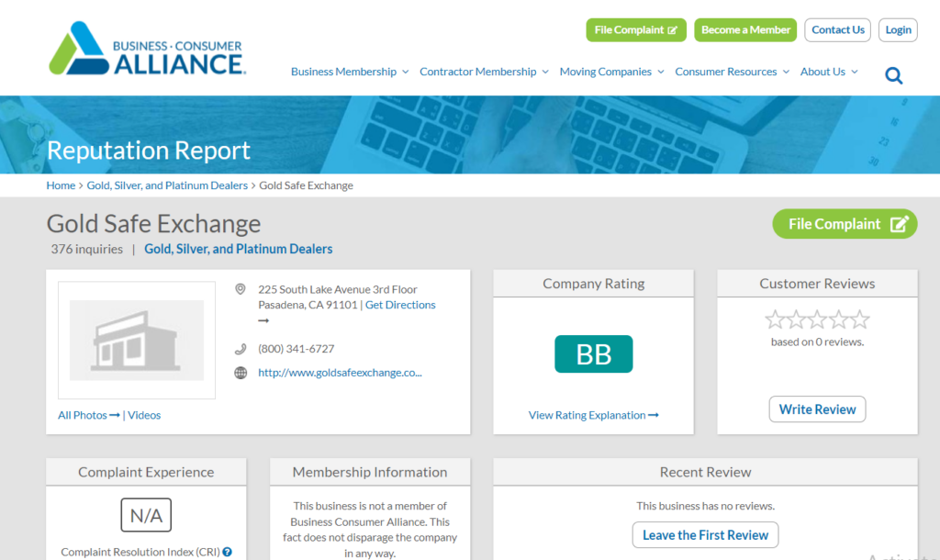
Task: Go to Home in the breadcrumb
Action: coord(62,185)
